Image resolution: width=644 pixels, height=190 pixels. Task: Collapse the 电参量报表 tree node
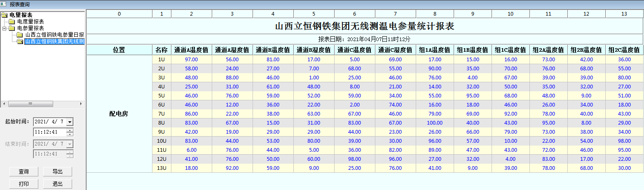coord(4,28)
